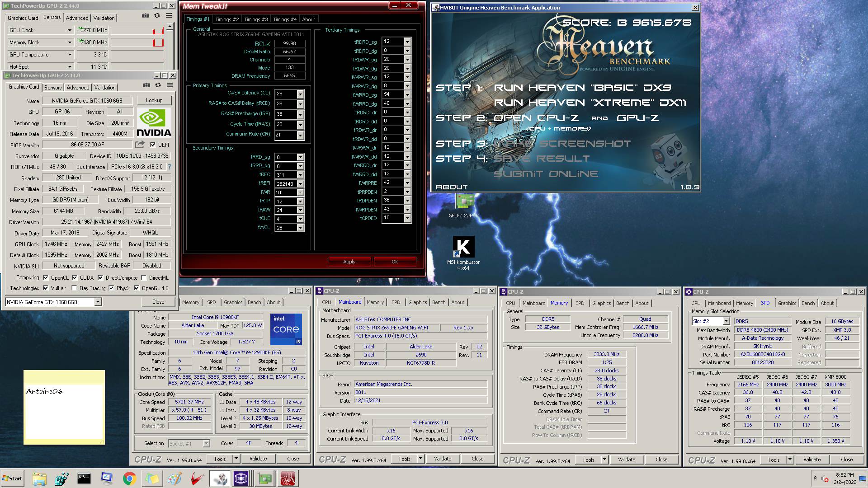Click the camera icon in the back GPU-Z sensors window

coord(145,15)
